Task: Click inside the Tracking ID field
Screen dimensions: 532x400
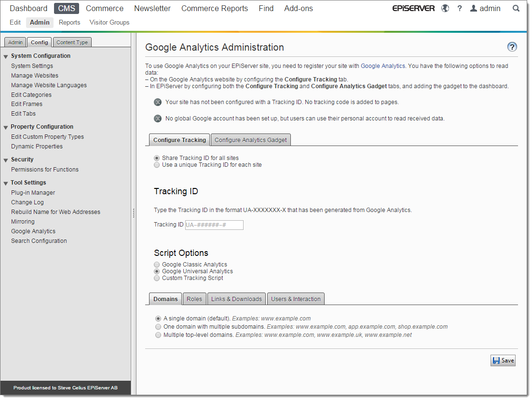Action: point(214,225)
